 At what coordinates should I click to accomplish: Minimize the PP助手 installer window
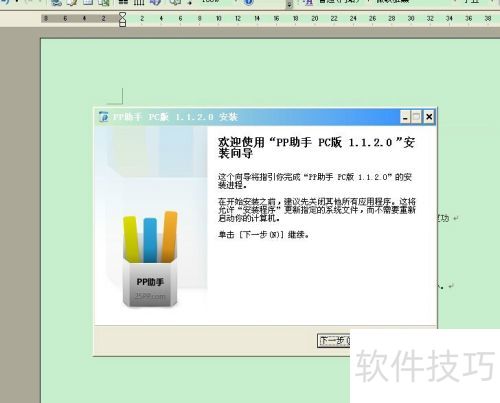[405, 117]
